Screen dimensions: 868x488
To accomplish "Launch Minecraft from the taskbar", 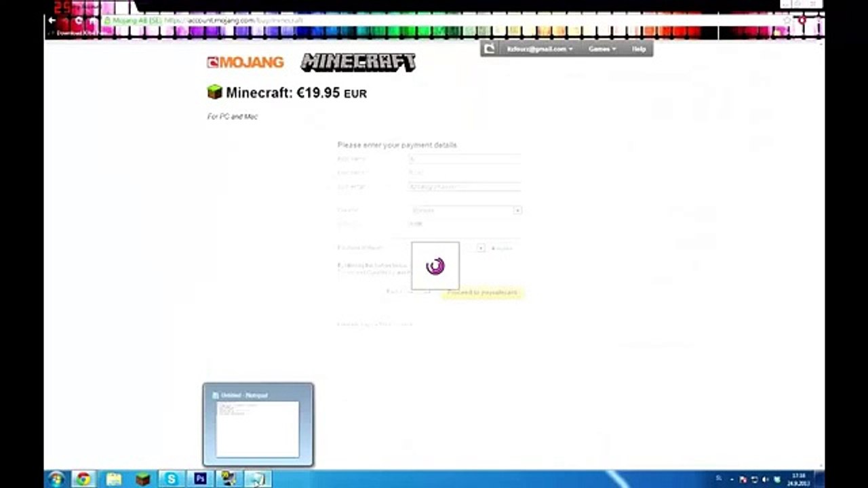I will [x=142, y=479].
